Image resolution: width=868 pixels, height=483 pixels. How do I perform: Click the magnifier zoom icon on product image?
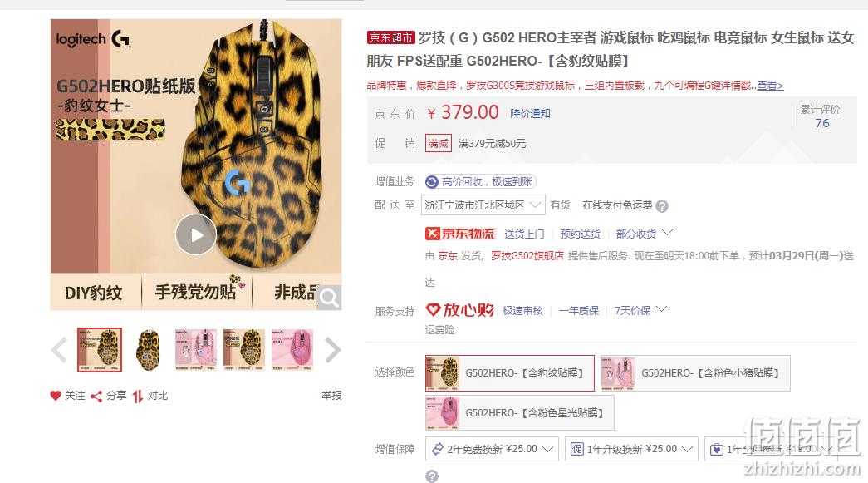tap(330, 298)
